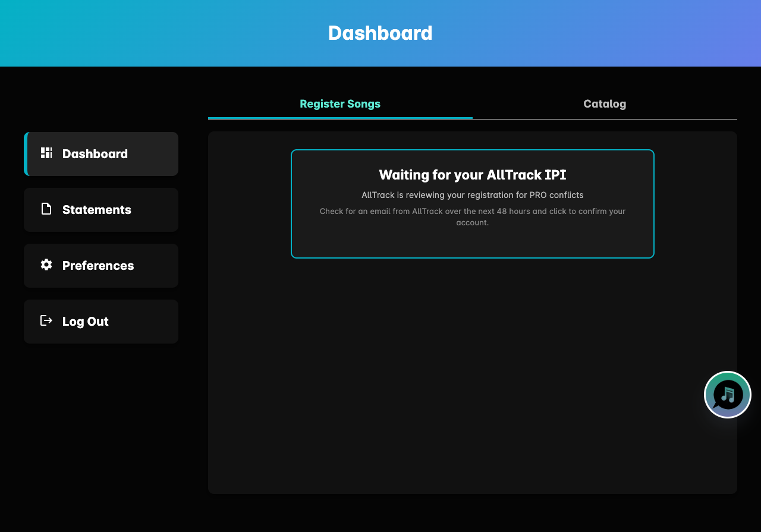Open the music note chat bubble

(728, 395)
